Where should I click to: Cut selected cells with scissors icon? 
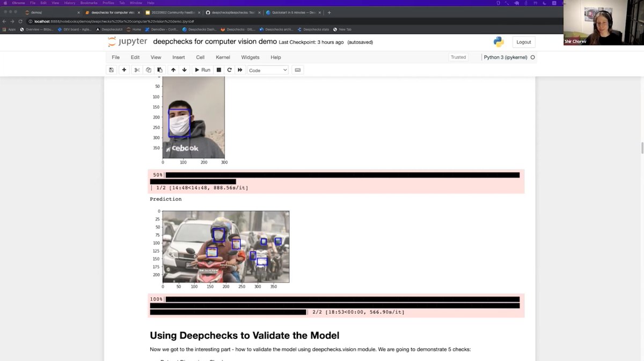[137, 70]
